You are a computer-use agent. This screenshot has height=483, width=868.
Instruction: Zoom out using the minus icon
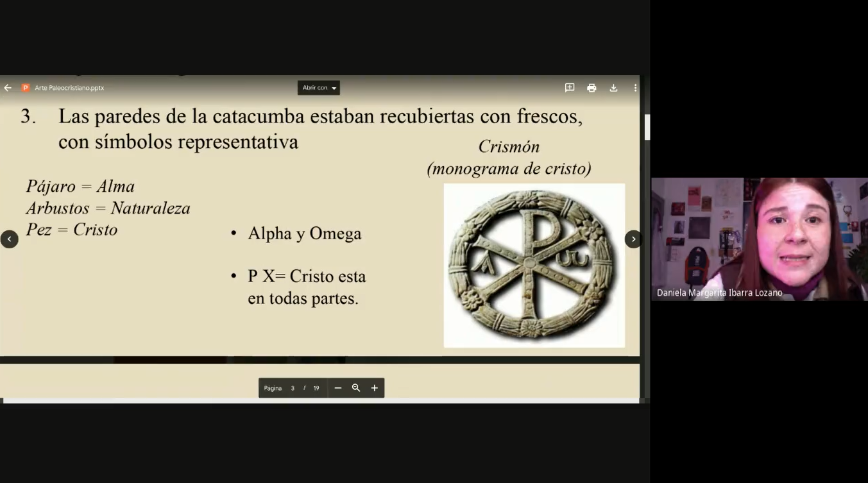pyautogui.click(x=338, y=388)
